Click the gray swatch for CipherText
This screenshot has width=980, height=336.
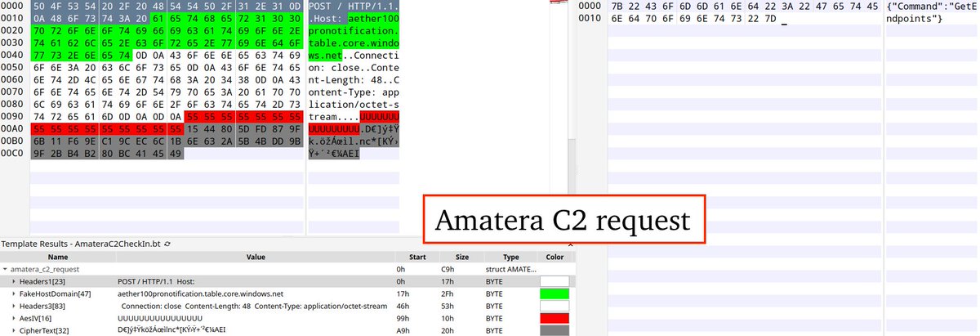(x=555, y=329)
